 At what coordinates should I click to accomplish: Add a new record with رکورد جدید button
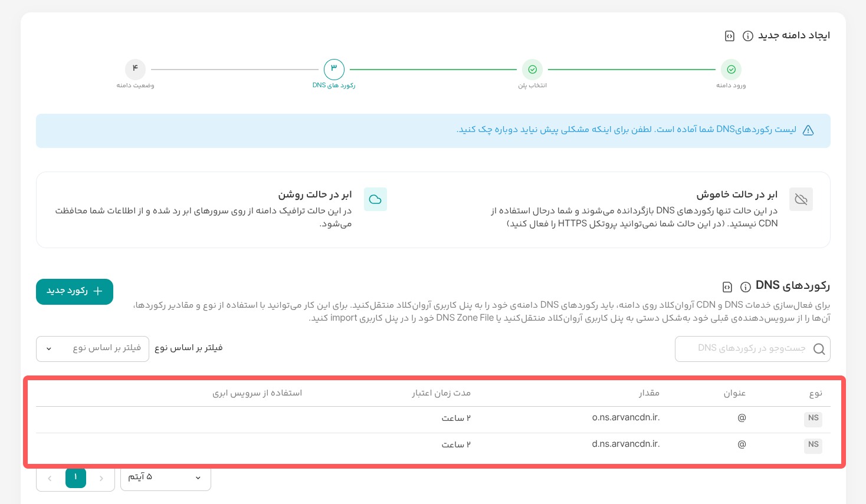tap(74, 292)
